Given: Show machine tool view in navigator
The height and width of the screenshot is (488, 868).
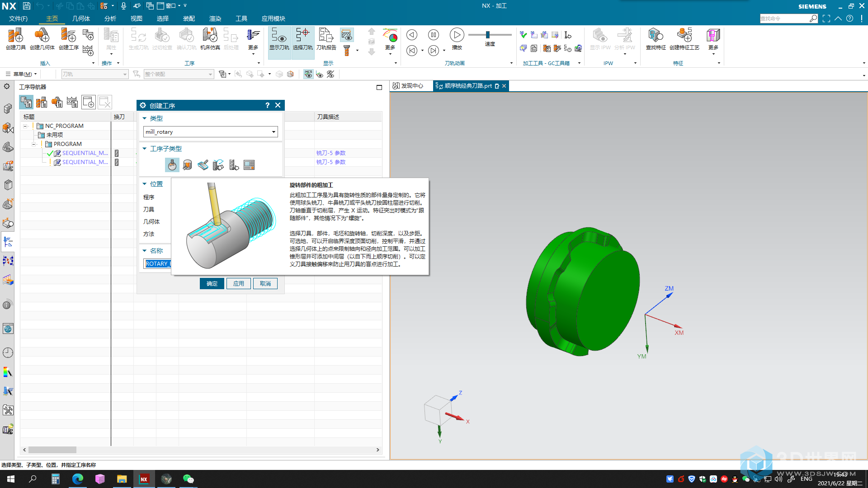Looking at the screenshot, I should point(42,103).
